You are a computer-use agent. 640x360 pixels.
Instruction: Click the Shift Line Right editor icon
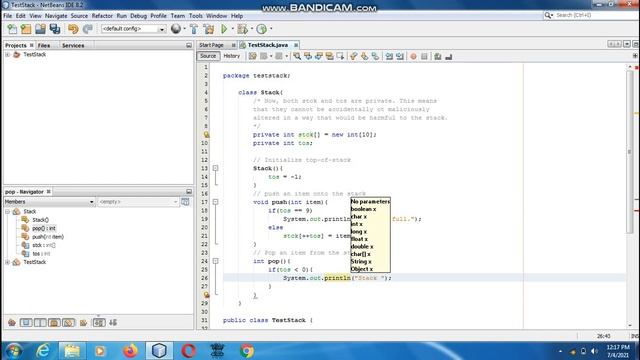(x=400, y=56)
